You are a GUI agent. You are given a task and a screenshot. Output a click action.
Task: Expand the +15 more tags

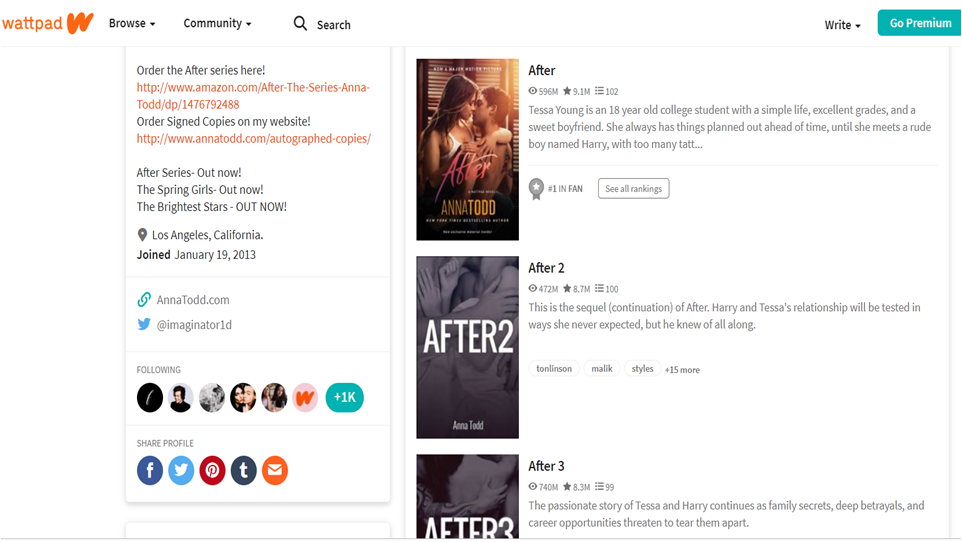click(682, 370)
